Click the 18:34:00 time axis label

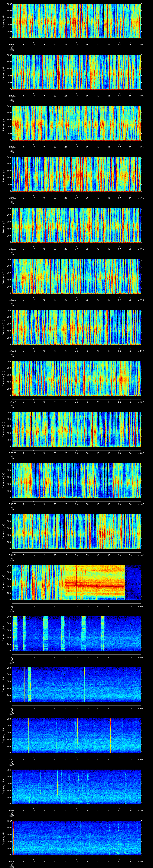pyautogui.click(x=12, y=198)
